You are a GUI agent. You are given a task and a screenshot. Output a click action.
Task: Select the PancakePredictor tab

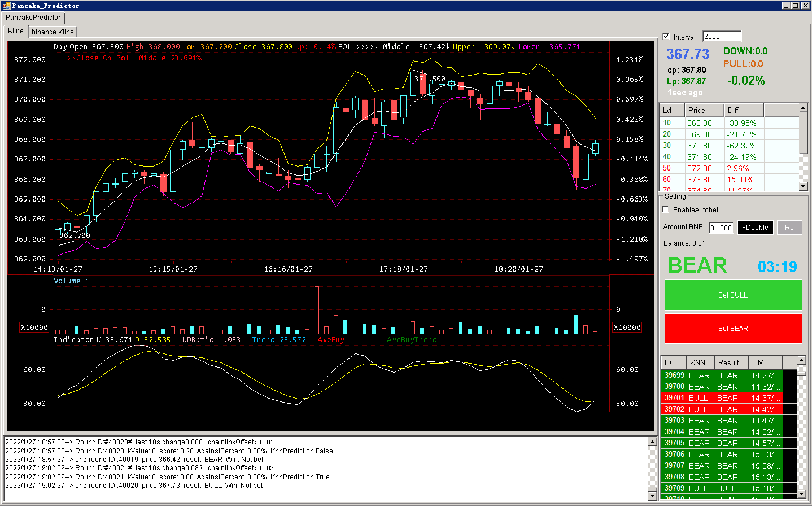click(x=33, y=18)
